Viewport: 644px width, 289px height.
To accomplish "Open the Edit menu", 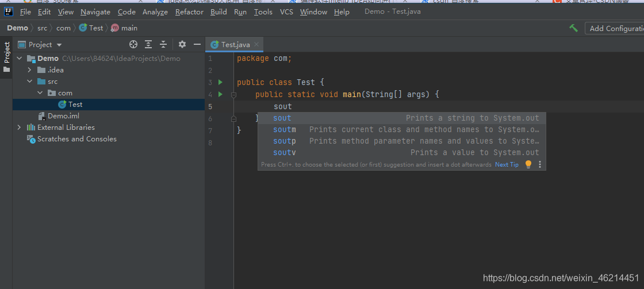I will 44,12.
